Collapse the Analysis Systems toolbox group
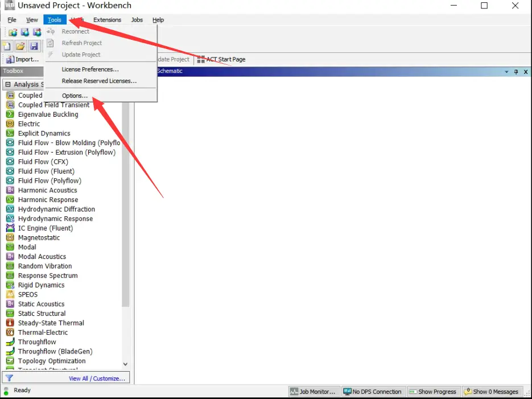This screenshot has width=532, height=399. (x=8, y=84)
